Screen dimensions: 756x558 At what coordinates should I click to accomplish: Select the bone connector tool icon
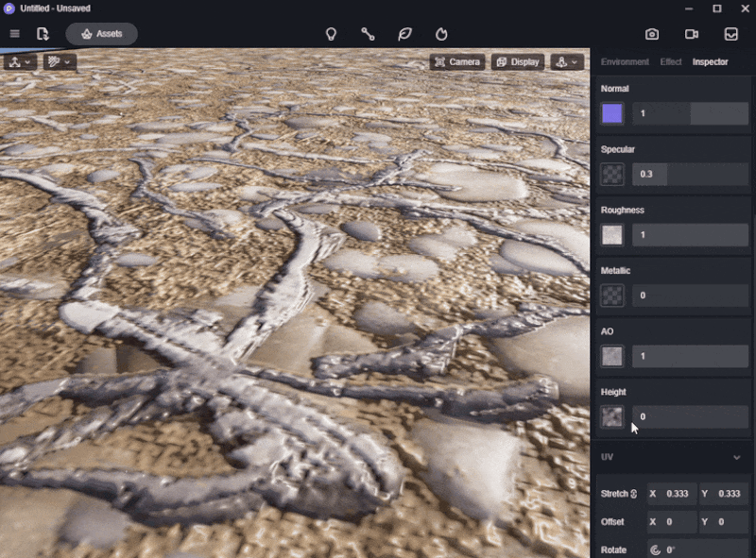click(x=368, y=34)
